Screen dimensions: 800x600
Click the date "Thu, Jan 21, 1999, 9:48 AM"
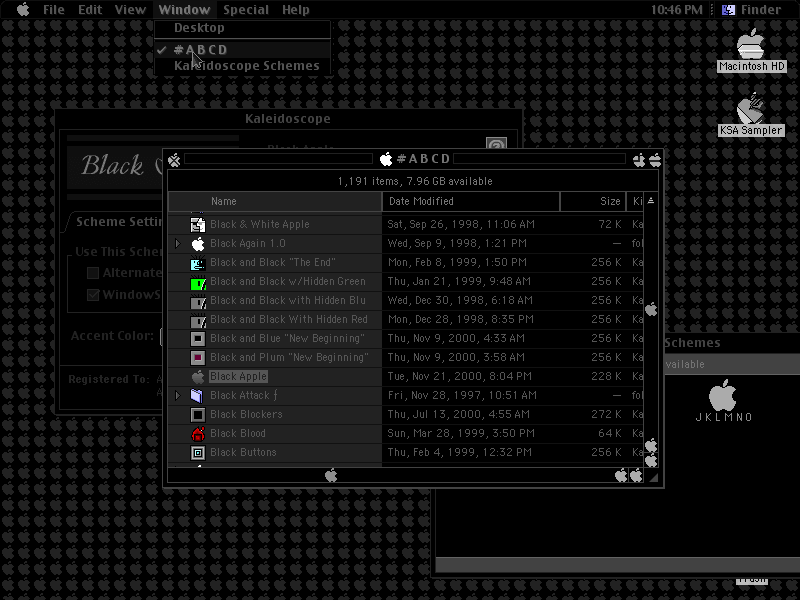point(459,282)
